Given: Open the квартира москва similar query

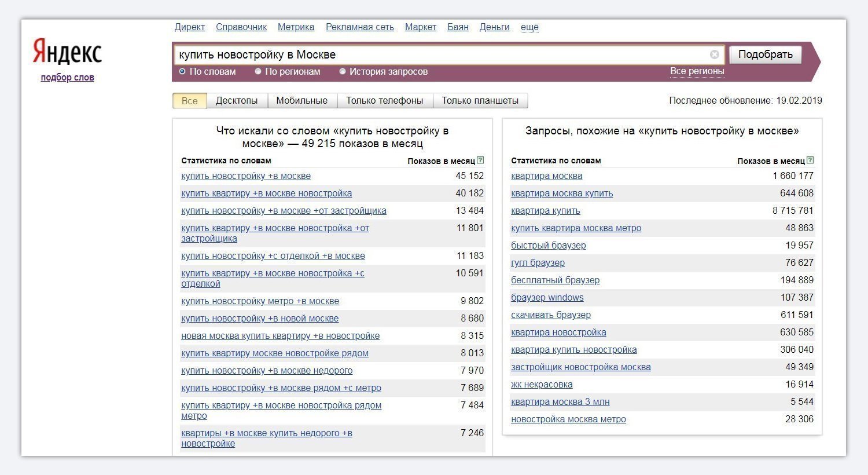Looking at the screenshot, I should point(547,176).
